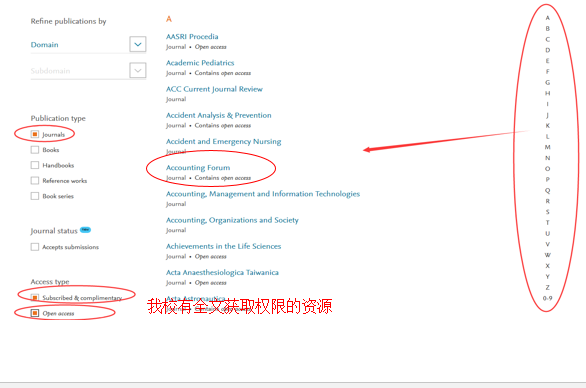Check the Books checkbox

pyautogui.click(x=35, y=150)
